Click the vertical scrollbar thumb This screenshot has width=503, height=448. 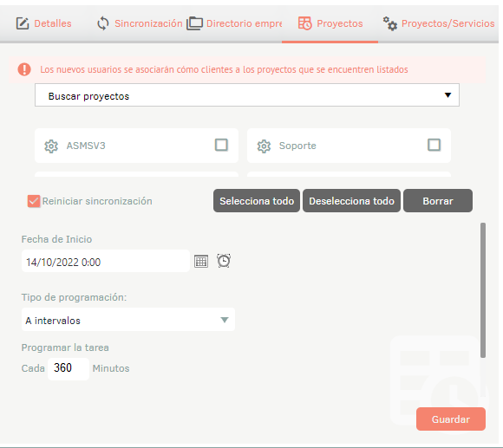point(483,290)
